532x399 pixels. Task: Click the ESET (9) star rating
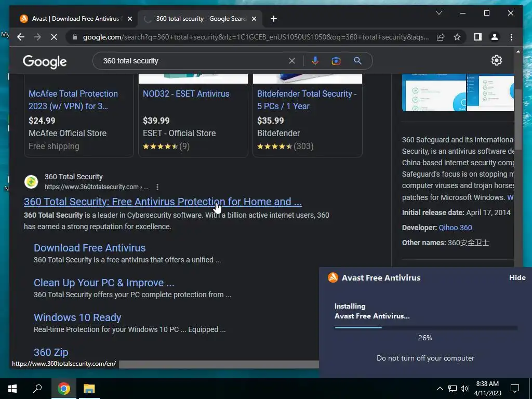[x=166, y=146]
